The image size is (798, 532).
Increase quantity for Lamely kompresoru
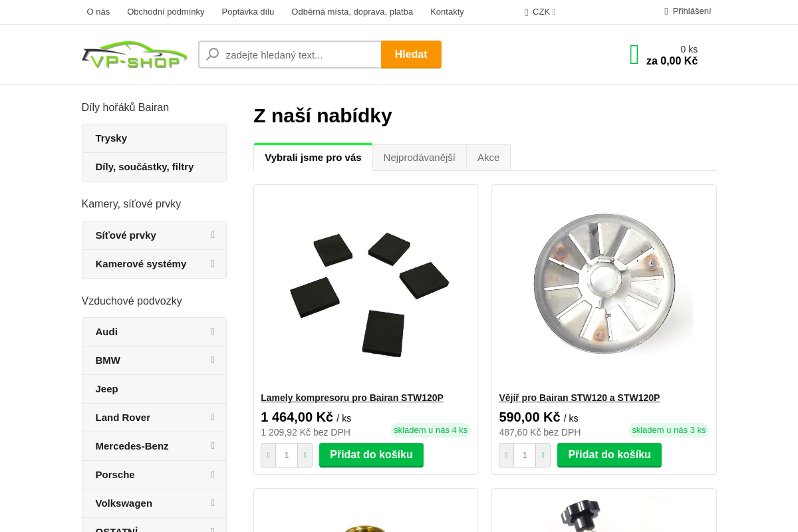click(x=305, y=455)
